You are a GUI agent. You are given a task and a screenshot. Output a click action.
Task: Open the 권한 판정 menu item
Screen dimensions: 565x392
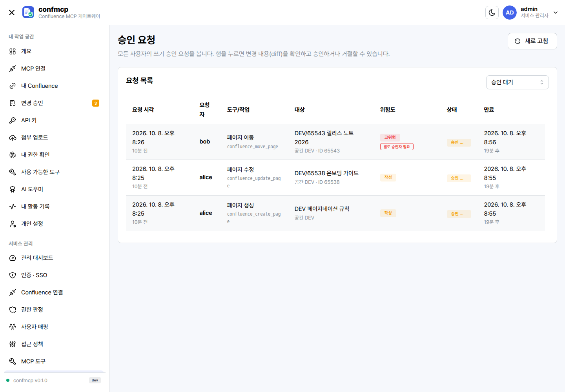click(x=55, y=310)
